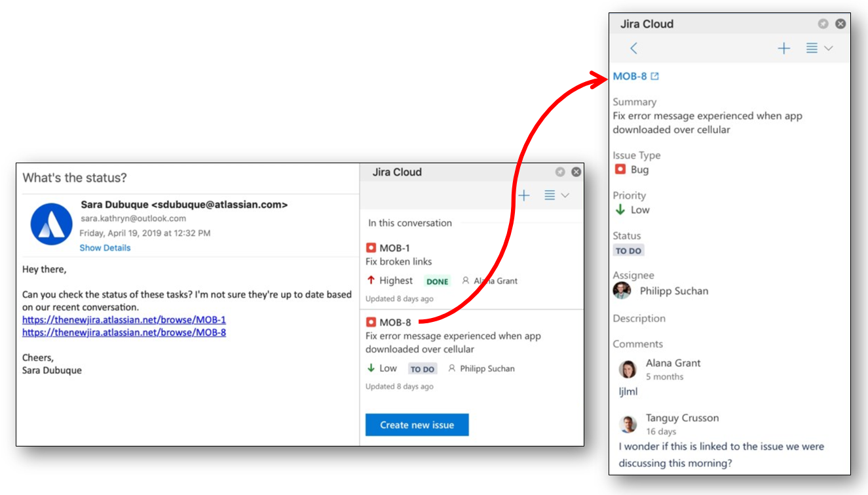Click the Description field label

(639, 319)
